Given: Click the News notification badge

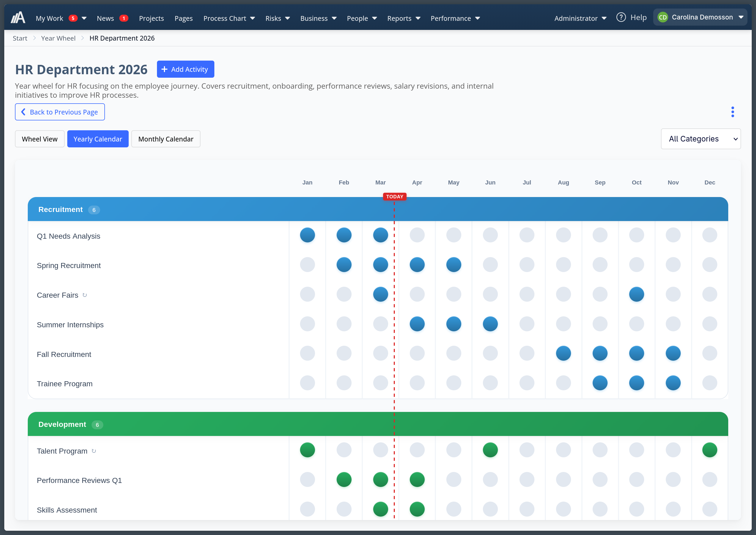Looking at the screenshot, I should click(124, 18).
